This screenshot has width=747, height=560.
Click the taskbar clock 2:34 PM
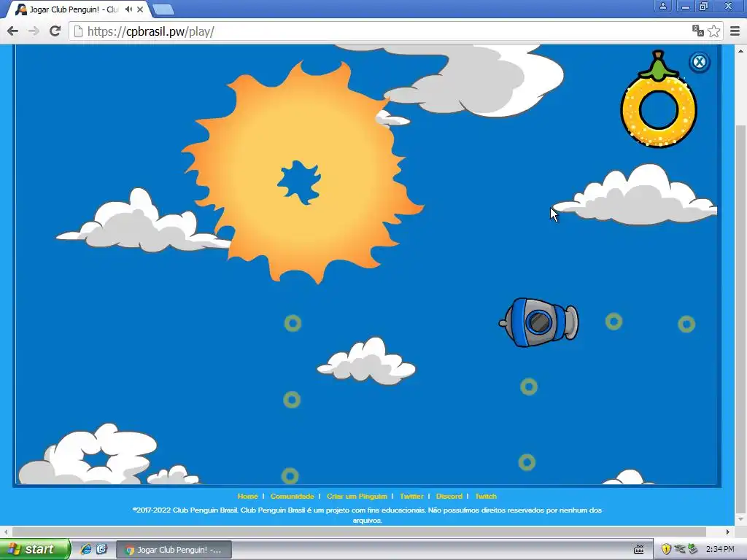[720, 550]
